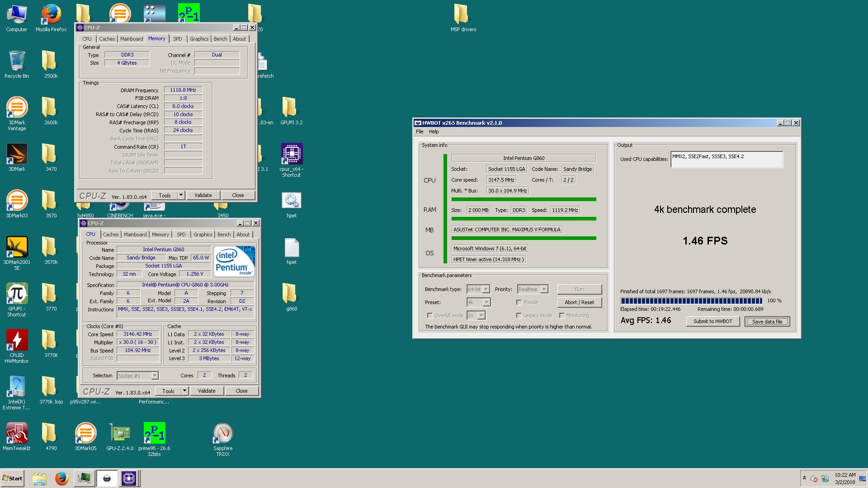
Task: Open the 2500k folder
Action: tap(51, 65)
